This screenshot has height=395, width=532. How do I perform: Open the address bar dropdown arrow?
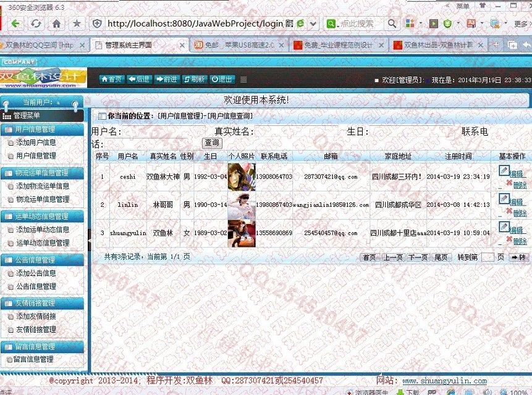pyautogui.click(x=313, y=23)
